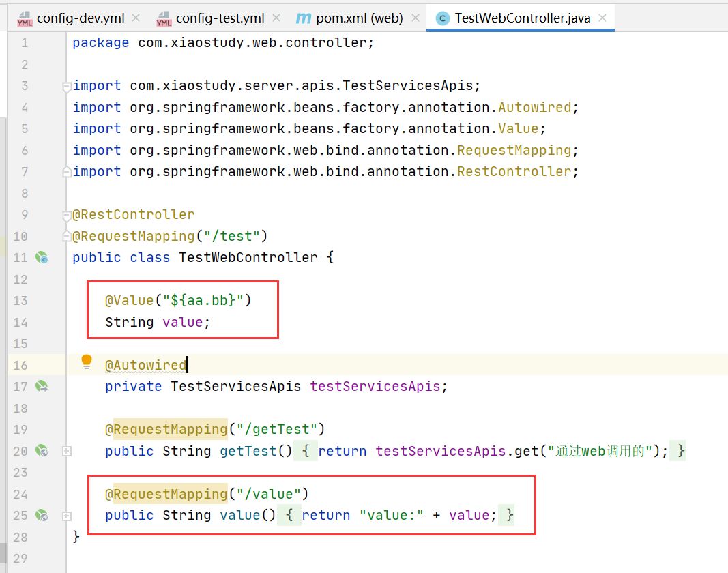The height and width of the screenshot is (573, 728).
Task: Click the request mapping gutter icon on line 25
Action: click(42, 515)
